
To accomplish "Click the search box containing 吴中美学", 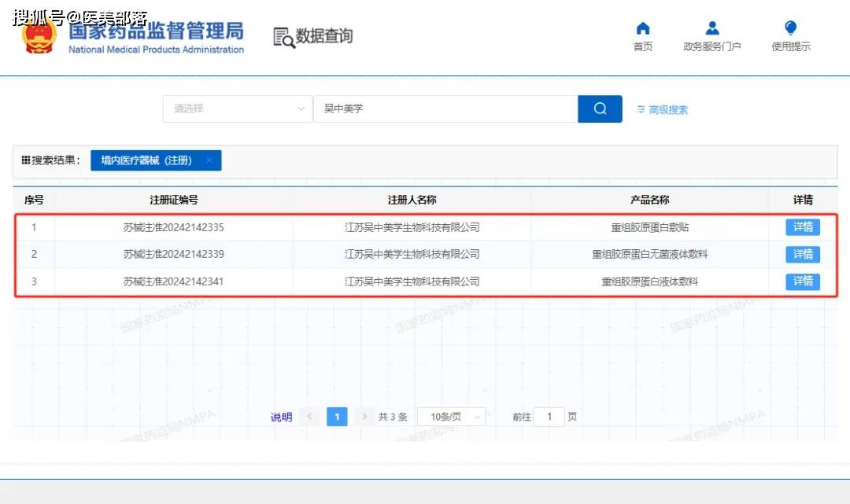I will (445, 109).
